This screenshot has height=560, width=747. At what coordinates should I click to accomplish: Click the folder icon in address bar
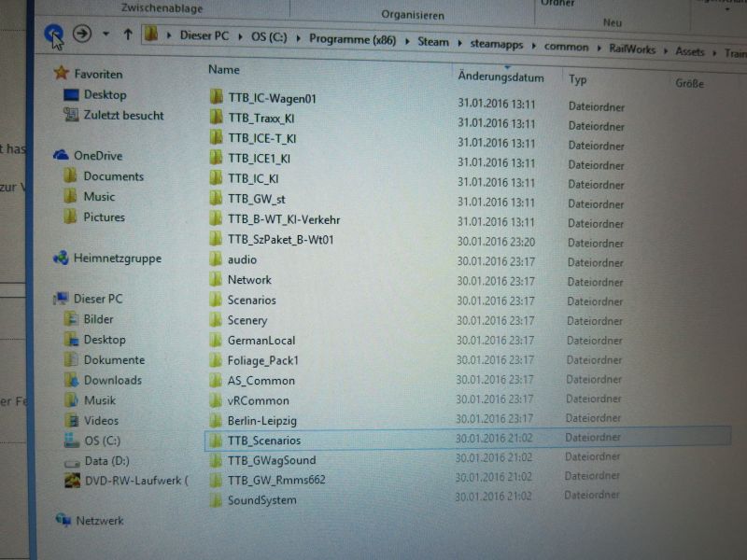coord(151,34)
